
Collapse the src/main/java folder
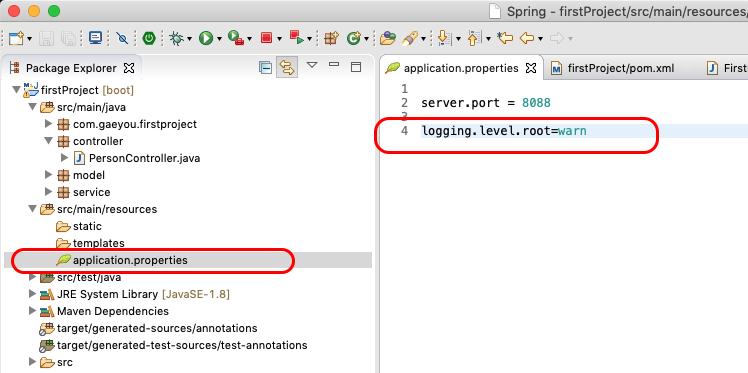pos(32,106)
